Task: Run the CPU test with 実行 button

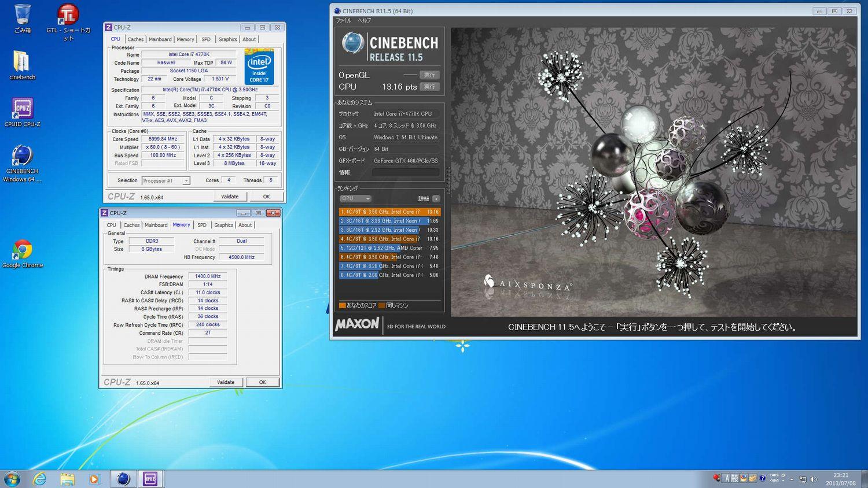Action: (429, 87)
